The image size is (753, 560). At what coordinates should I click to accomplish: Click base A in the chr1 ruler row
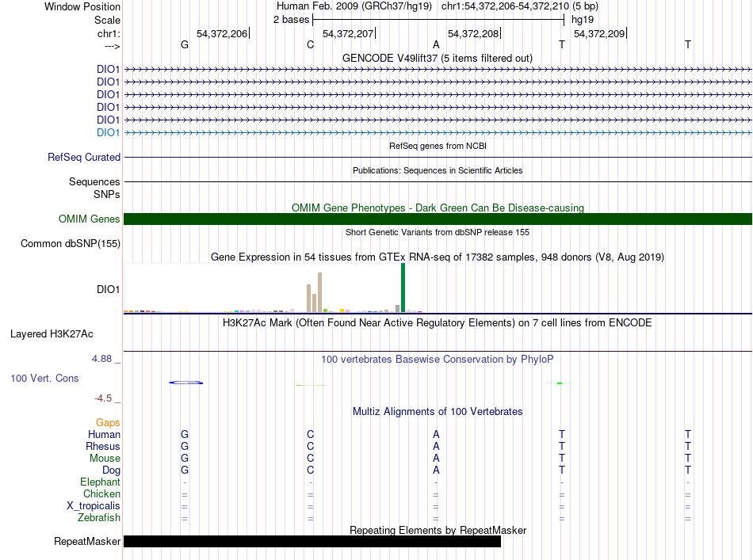pyautogui.click(x=436, y=44)
